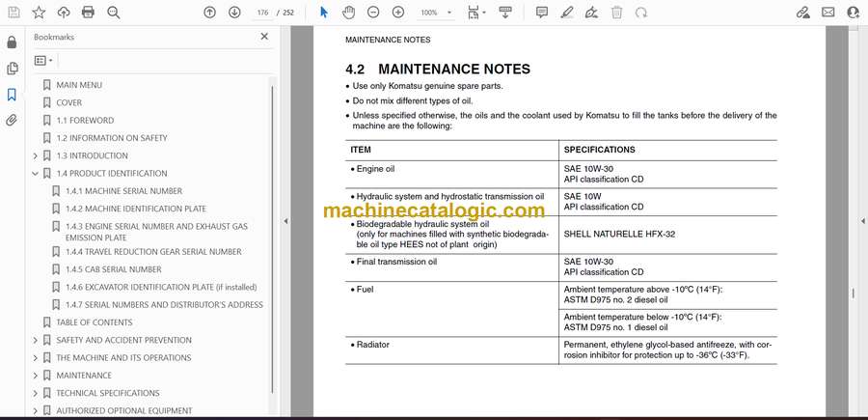Click the lock security icon in the sidebar
The width and height of the screenshot is (868, 420).
[x=12, y=42]
